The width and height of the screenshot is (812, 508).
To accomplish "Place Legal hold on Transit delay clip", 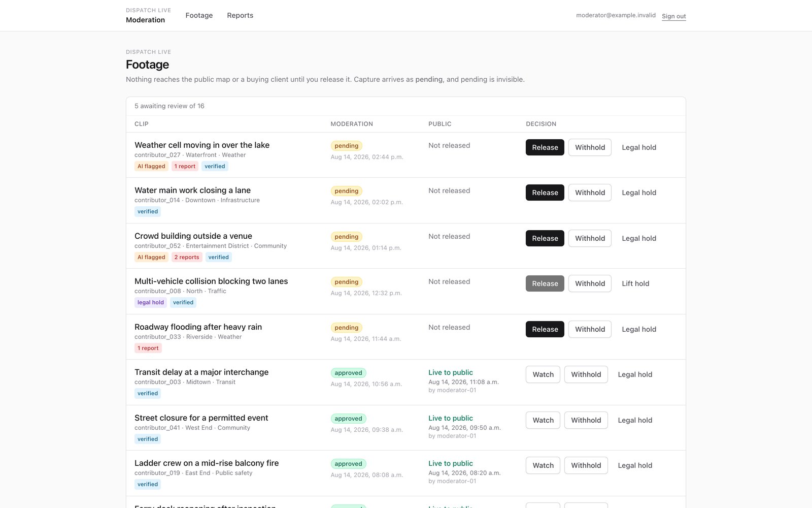I will 635,374.
